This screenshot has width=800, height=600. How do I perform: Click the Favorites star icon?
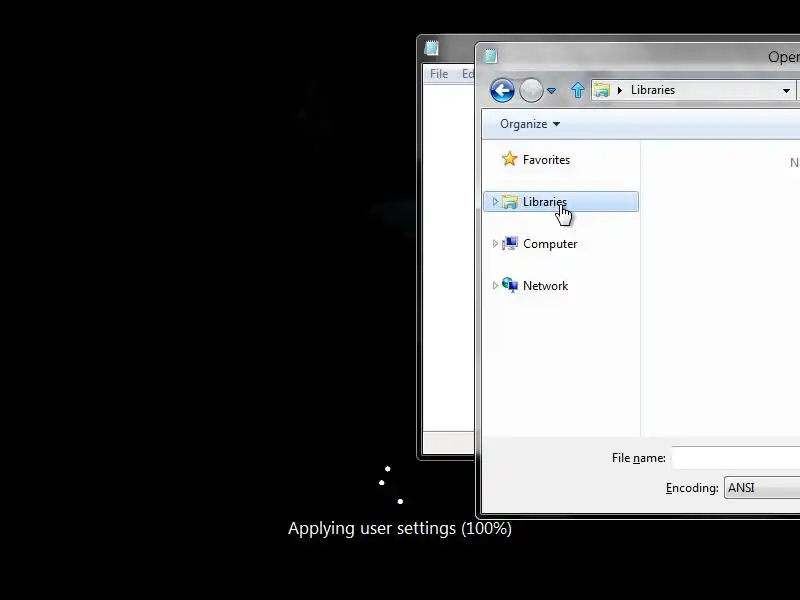coord(509,159)
